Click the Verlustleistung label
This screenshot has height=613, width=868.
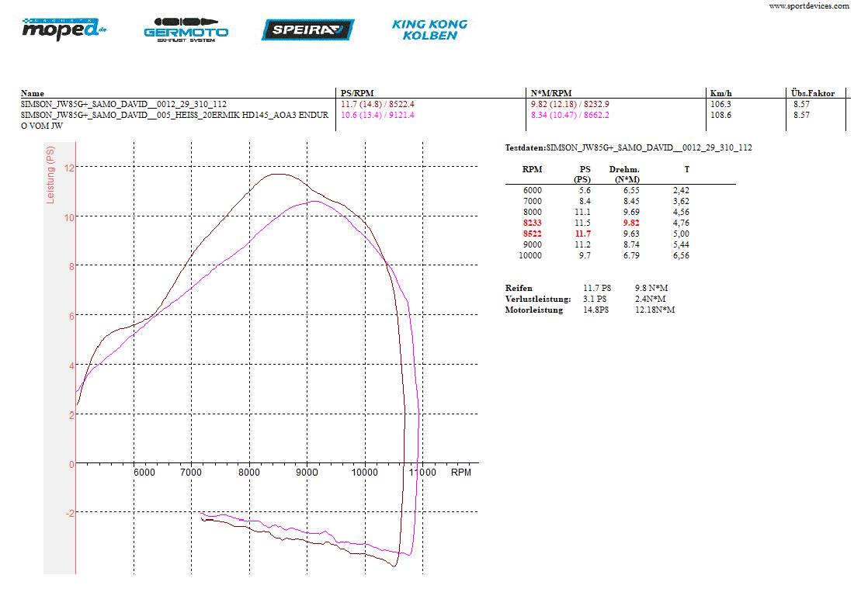[x=537, y=299]
